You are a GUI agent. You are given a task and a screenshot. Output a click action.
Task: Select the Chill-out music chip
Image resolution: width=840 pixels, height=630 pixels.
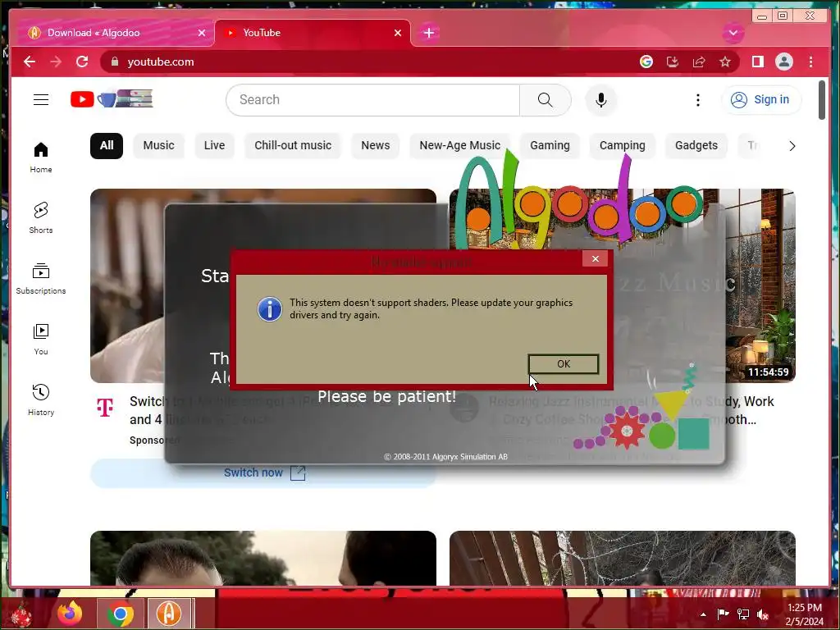click(293, 146)
